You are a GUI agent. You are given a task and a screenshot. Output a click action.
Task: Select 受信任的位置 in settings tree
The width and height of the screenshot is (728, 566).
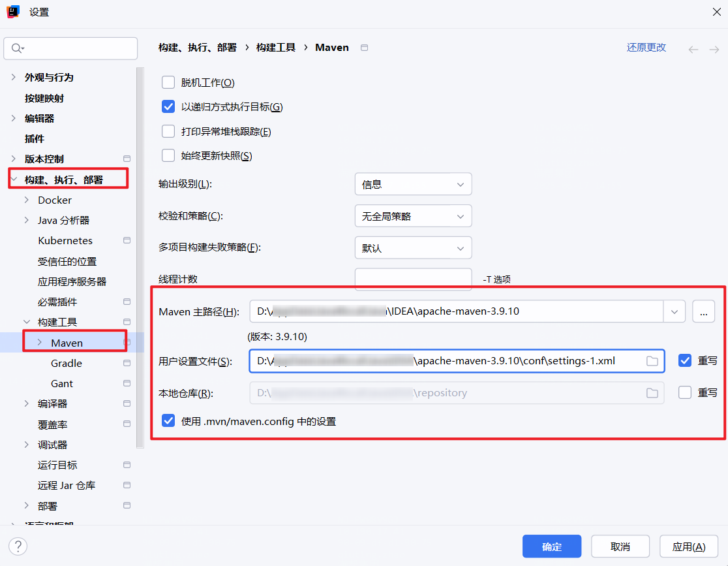pyautogui.click(x=67, y=261)
